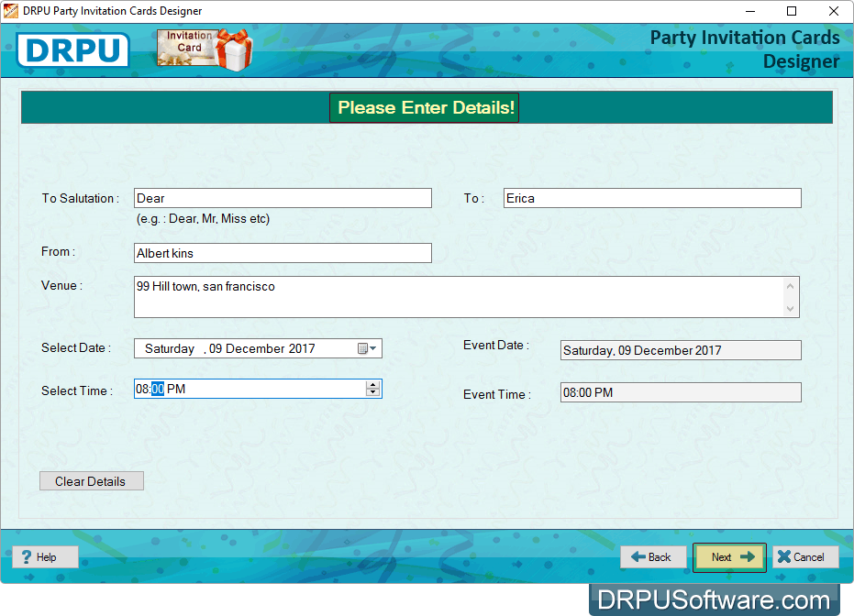This screenshot has width=854, height=616.
Task: Click the highlighted minutes '00' in Select Time
Action: click(158, 389)
